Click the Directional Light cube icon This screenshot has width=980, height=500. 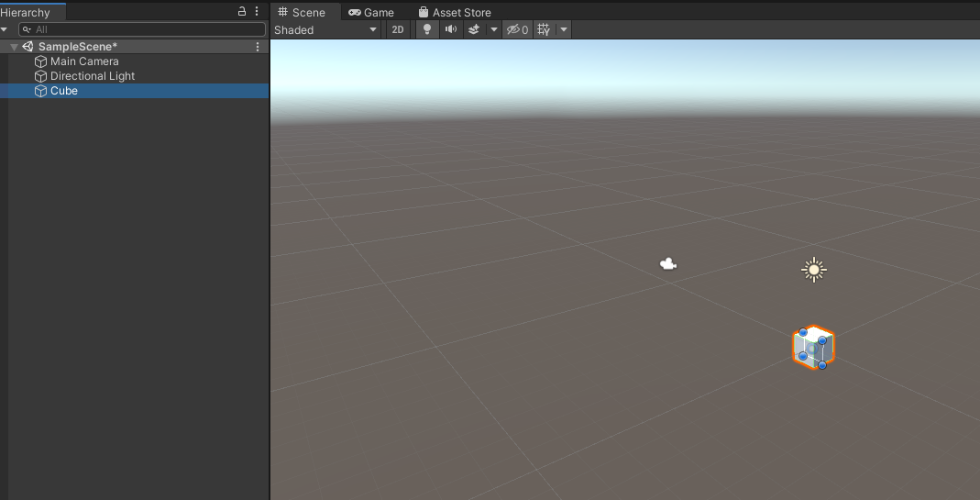pos(40,76)
